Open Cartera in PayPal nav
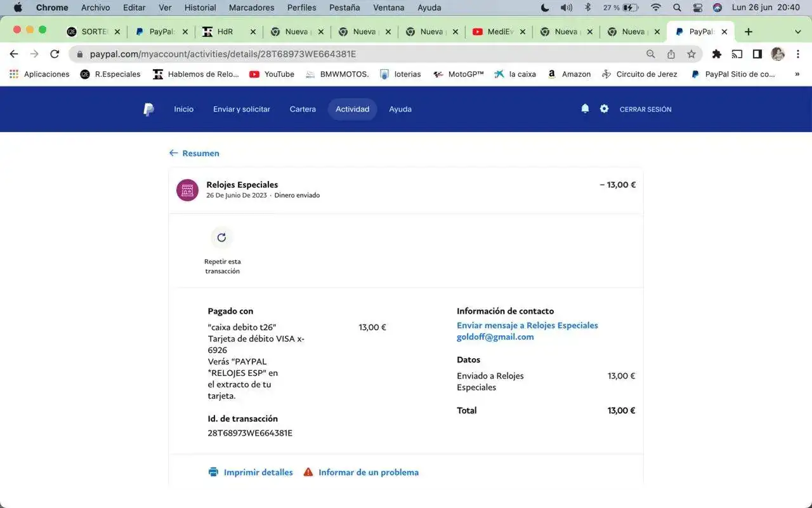Viewport: 812px width, 508px height. pos(303,109)
